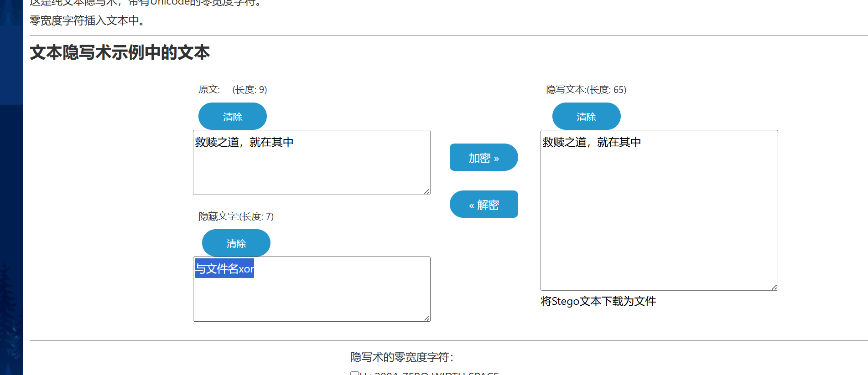
Task: Open 将Stego文本下载为文件 download link
Action: coord(598,301)
